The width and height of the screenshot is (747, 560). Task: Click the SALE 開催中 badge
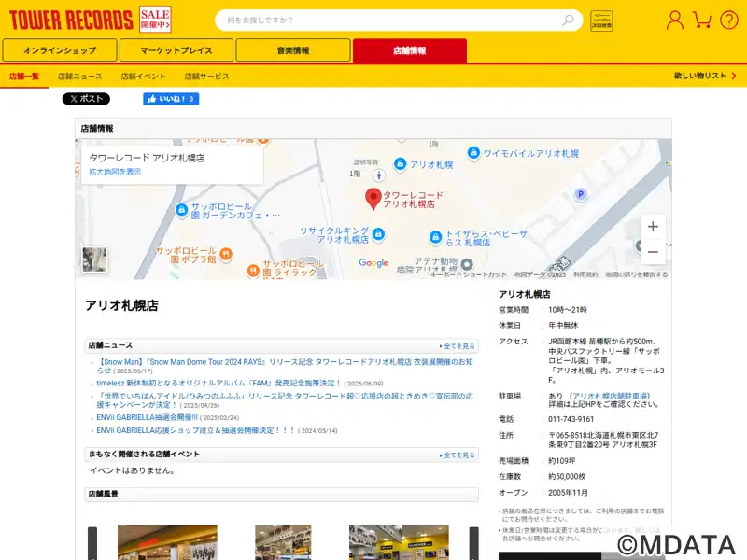tap(155, 19)
